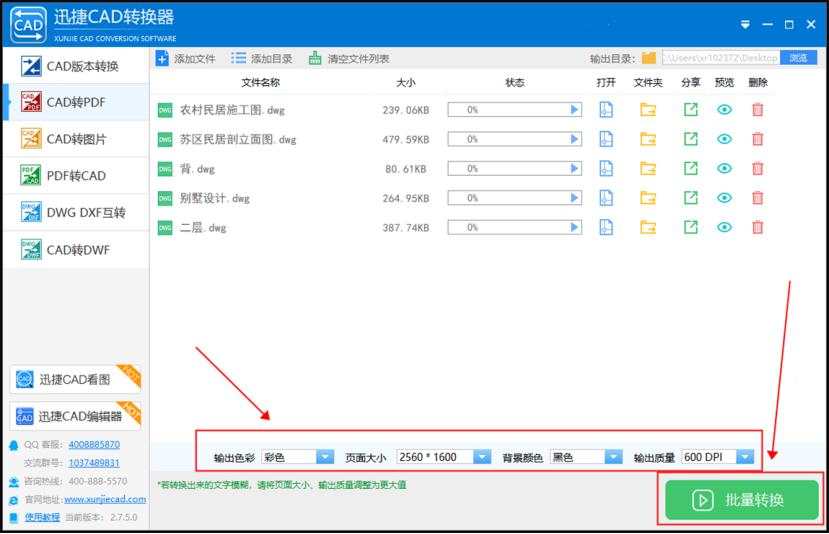
Task: Preview 别墅设计.dwg with eye icon
Action: tap(724, 198)
